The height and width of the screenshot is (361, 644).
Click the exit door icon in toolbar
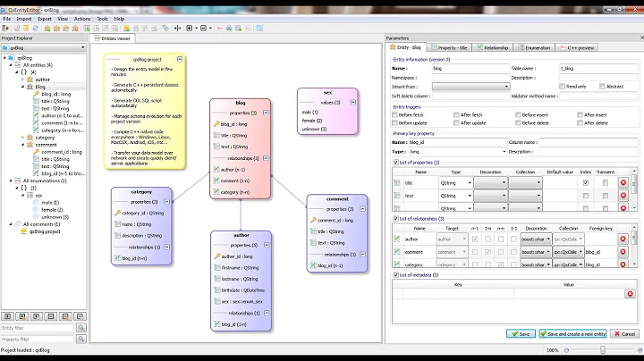(x=5, y=29)
